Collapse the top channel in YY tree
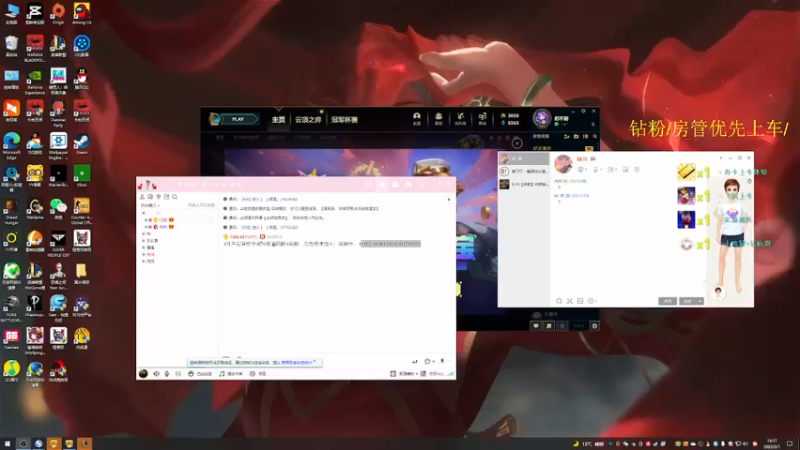Screen dimensions: 800x450 pos(143,213)
